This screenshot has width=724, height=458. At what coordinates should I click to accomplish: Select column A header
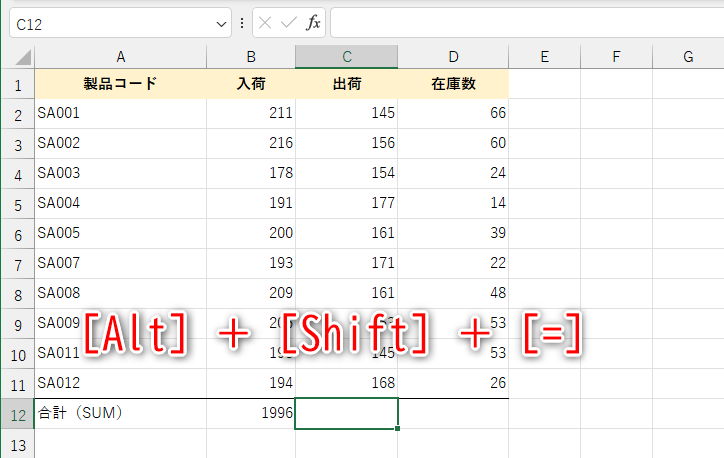pos(121,57)
